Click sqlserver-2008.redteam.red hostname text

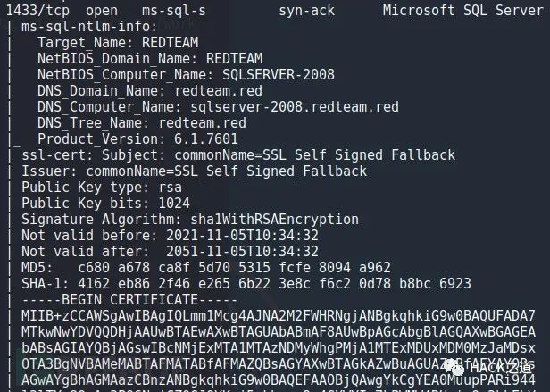(x=295, y=106)
